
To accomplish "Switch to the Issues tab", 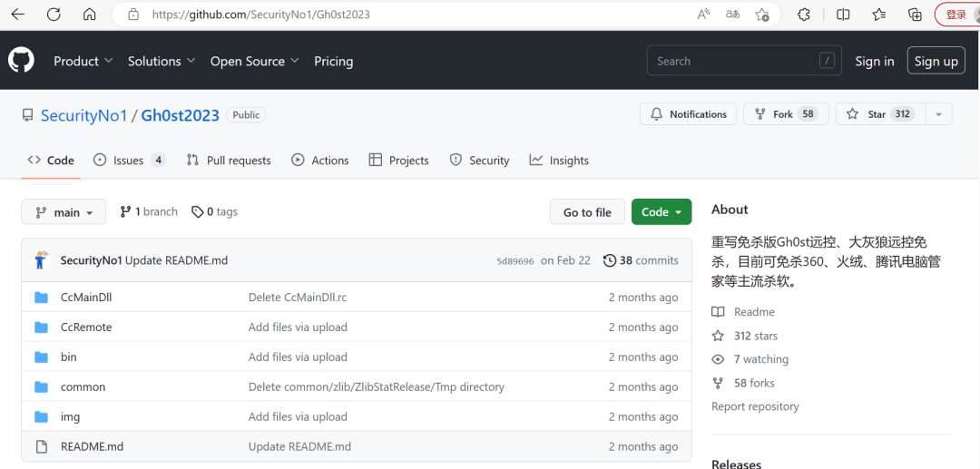I will coord(130,161).
